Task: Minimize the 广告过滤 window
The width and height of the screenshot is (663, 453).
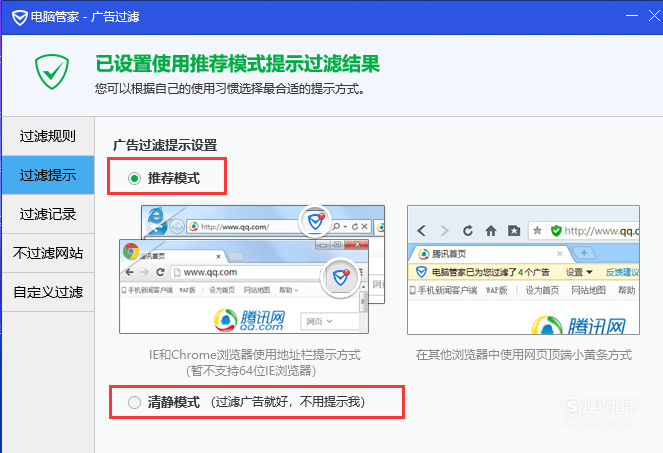Action: click(632, 16)
